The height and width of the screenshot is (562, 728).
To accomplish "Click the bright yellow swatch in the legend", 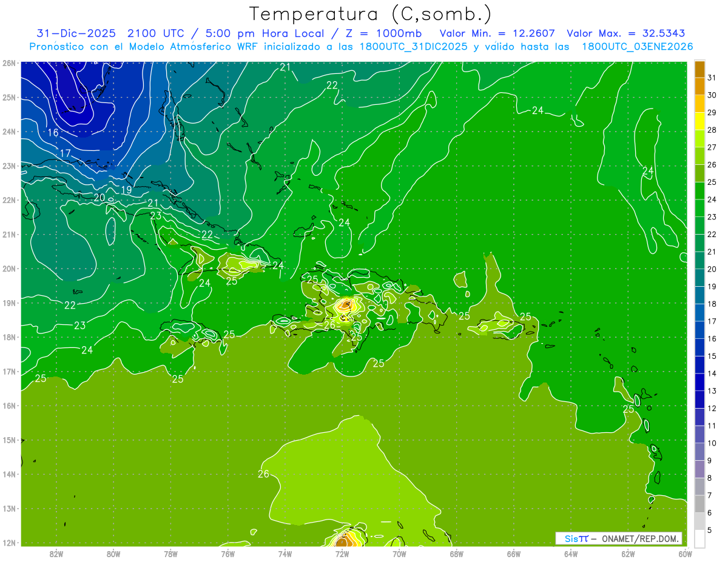I will tap(699, 122).
